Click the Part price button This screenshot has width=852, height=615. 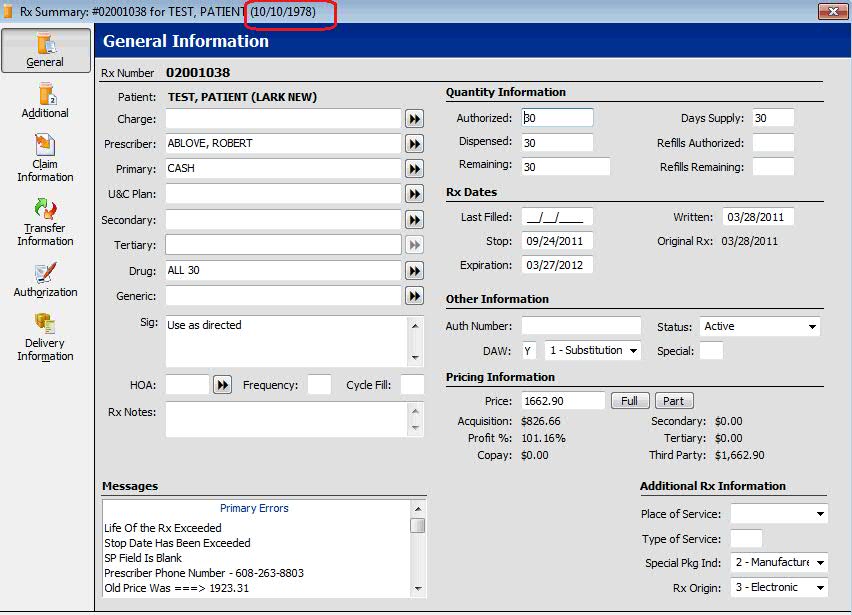tap(674, 401)
